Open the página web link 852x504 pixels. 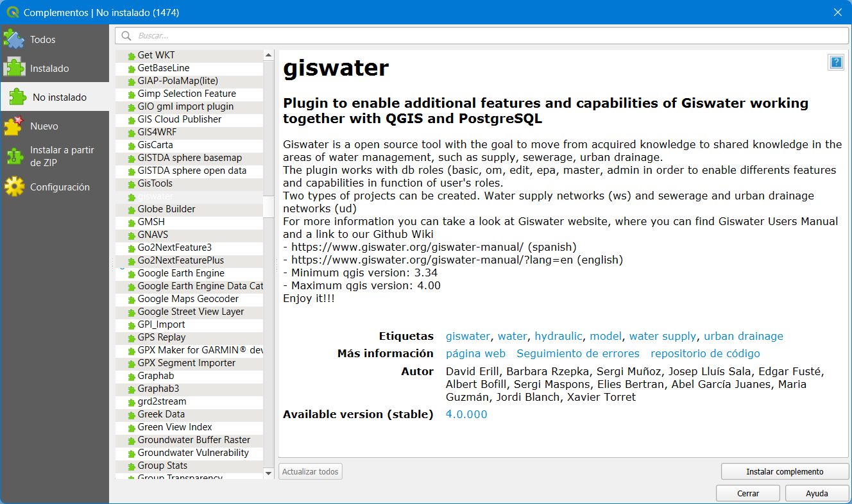[x=475, y=353]
